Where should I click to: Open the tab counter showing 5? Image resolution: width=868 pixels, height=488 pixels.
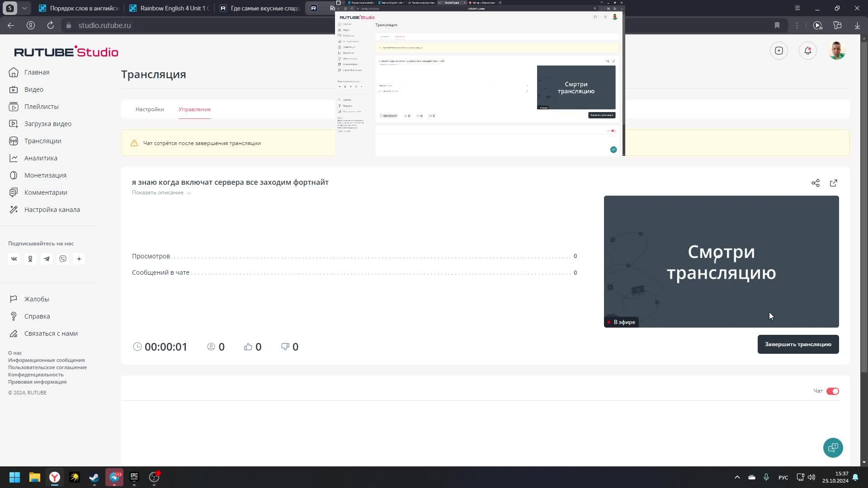click(10, 8)
